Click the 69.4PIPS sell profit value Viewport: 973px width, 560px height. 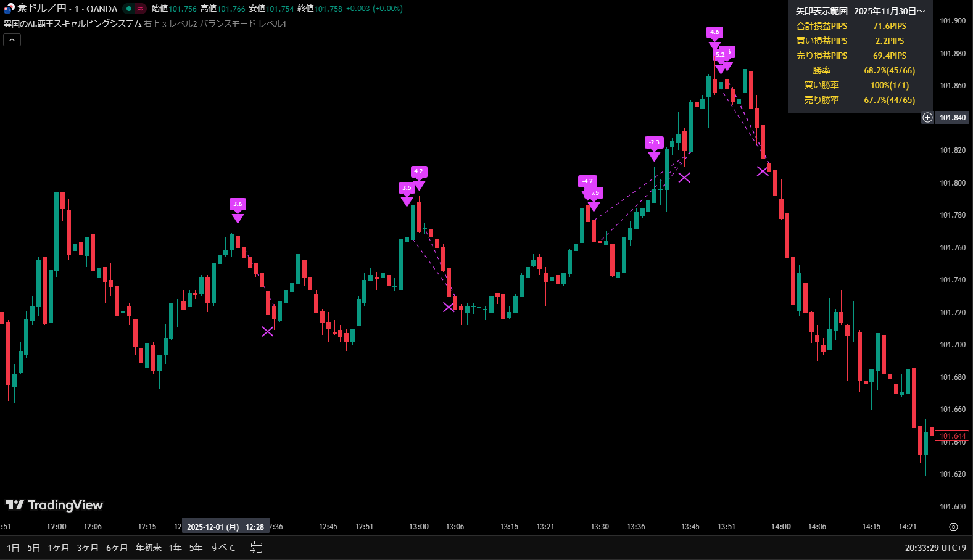(889, 56)
